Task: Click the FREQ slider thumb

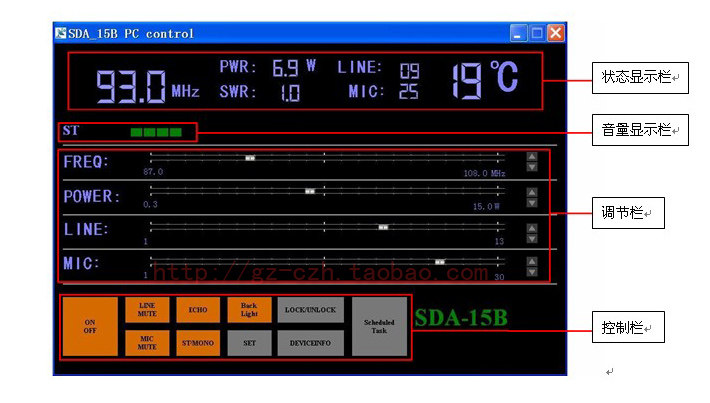Action: point(250,158)
